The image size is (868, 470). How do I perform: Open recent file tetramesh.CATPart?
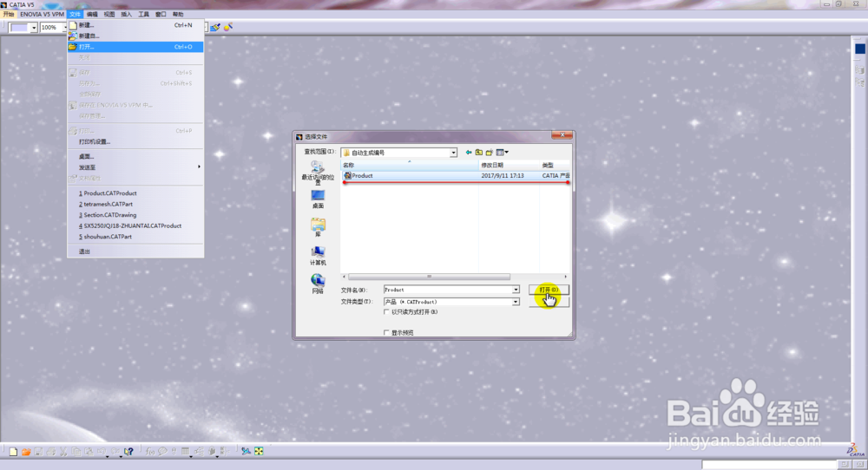(x=135, y=204)
